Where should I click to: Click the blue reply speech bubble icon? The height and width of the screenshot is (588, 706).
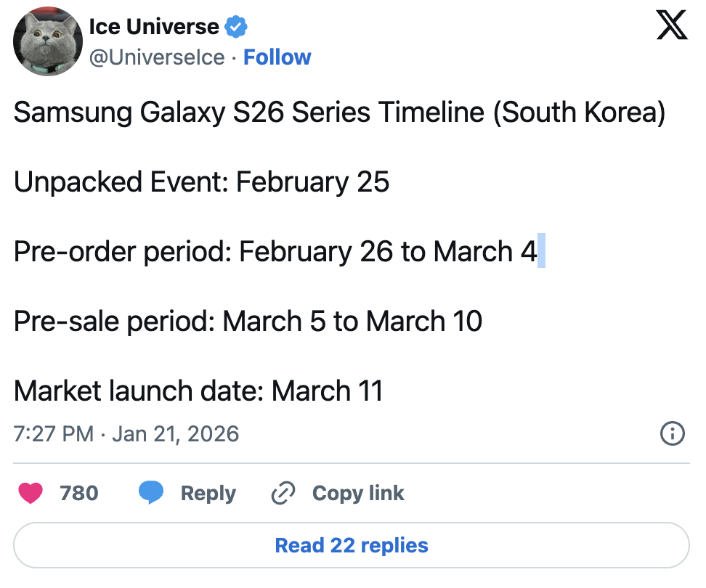pyautogui.click(x=151, y=493)
